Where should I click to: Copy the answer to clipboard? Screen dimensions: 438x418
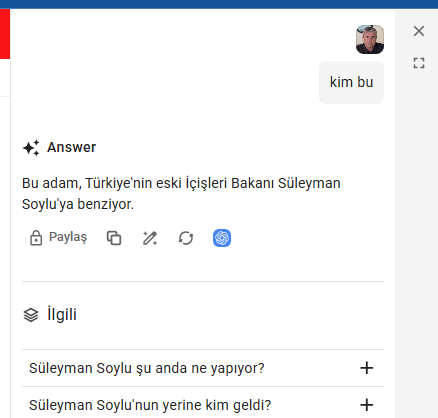coord(114,238)
